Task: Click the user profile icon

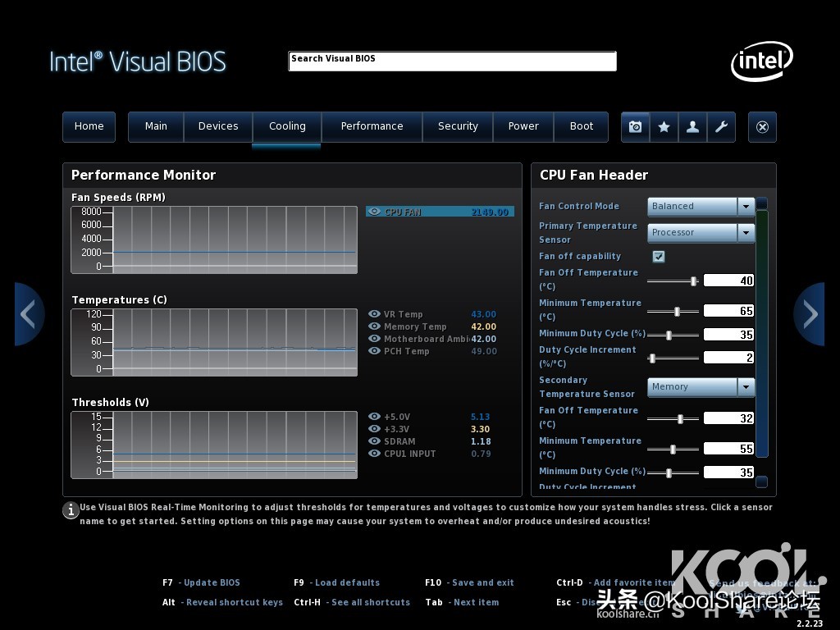Action: pyautogui.click(x=692, y=127)
